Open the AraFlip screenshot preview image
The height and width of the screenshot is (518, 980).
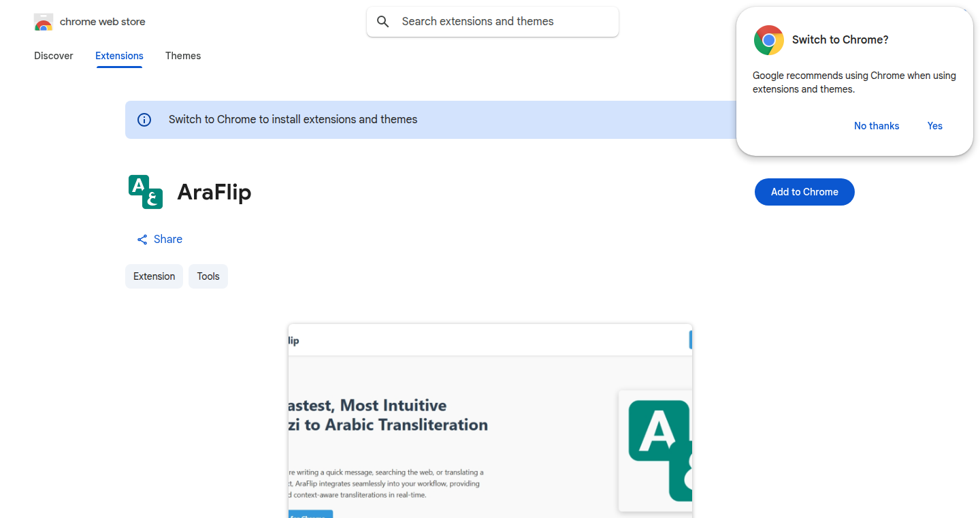(490, 421)
